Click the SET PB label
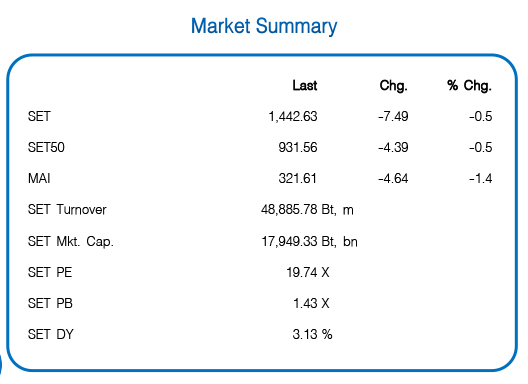528x384 pixels. pos(50,303)
